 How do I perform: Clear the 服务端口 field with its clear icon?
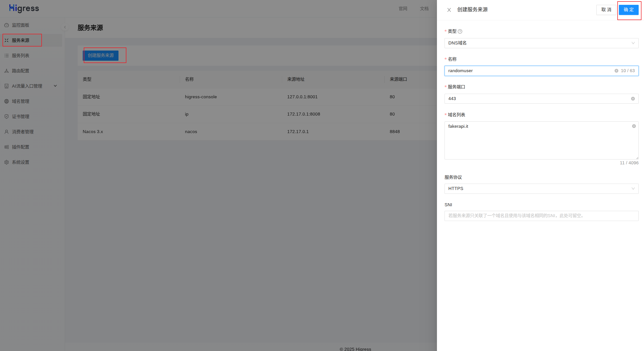coord(633,99)
